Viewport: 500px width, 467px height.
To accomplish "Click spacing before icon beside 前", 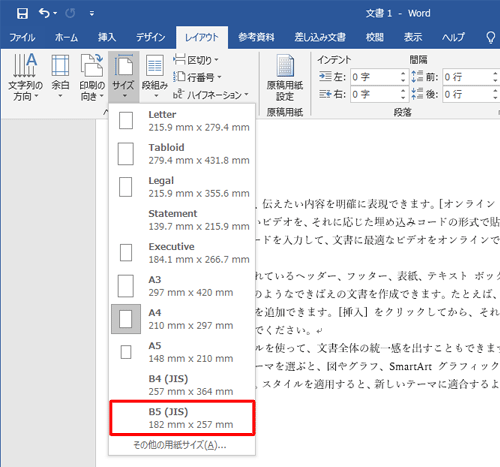I will click(x=417, y=77).
